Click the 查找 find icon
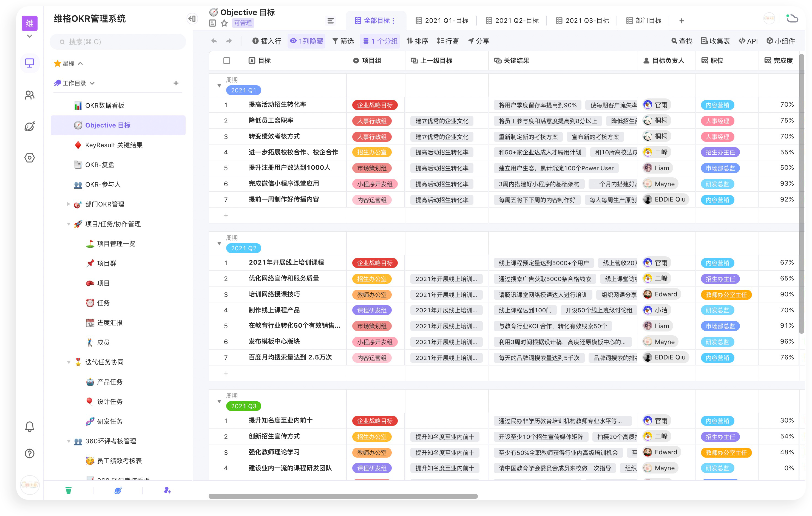 pos(682,41)
